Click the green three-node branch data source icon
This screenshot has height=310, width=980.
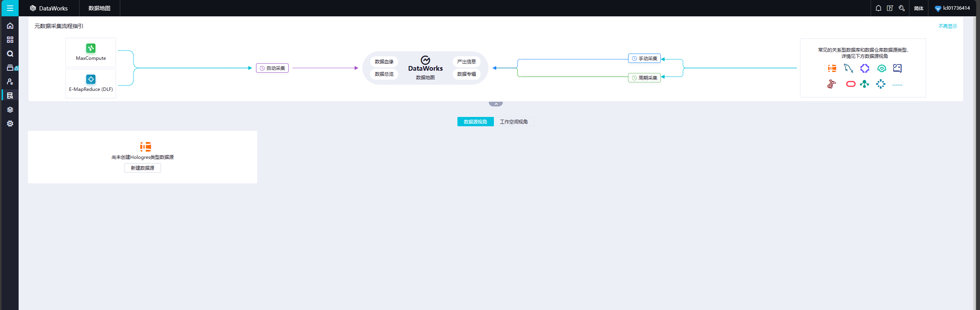864,84
